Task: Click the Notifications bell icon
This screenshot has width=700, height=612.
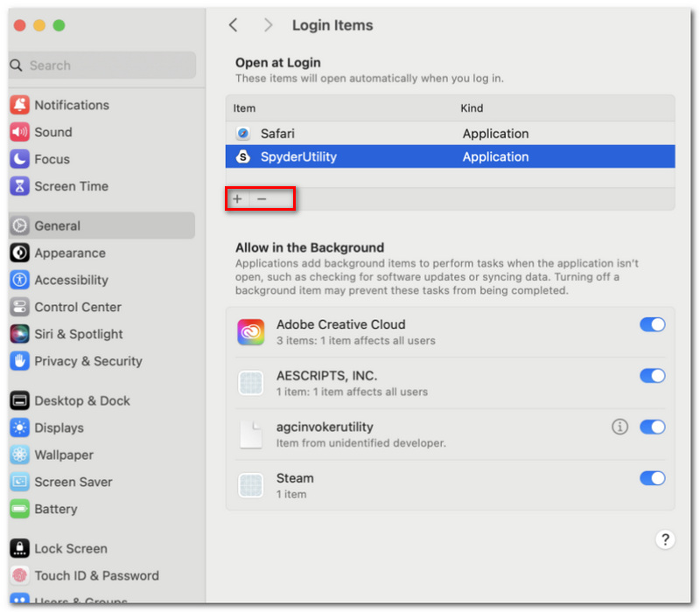Action: 19,105
